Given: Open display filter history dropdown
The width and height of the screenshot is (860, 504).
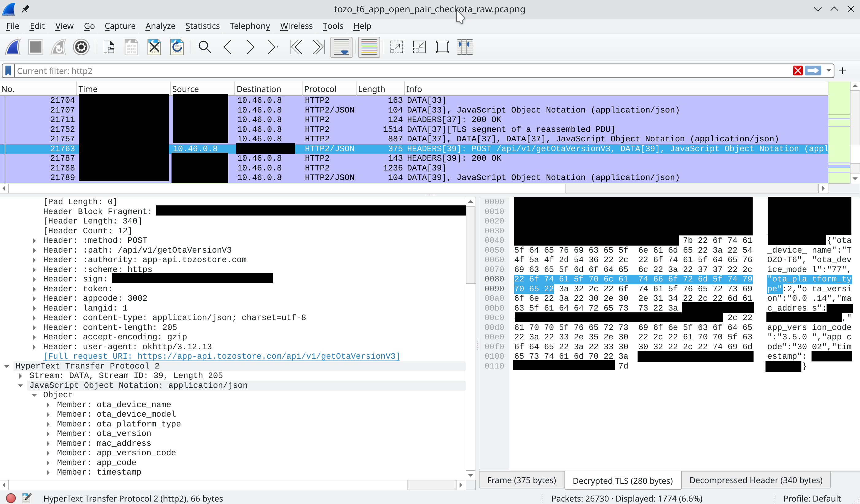Looking at the screenshot, I should (x=829, y=71).
